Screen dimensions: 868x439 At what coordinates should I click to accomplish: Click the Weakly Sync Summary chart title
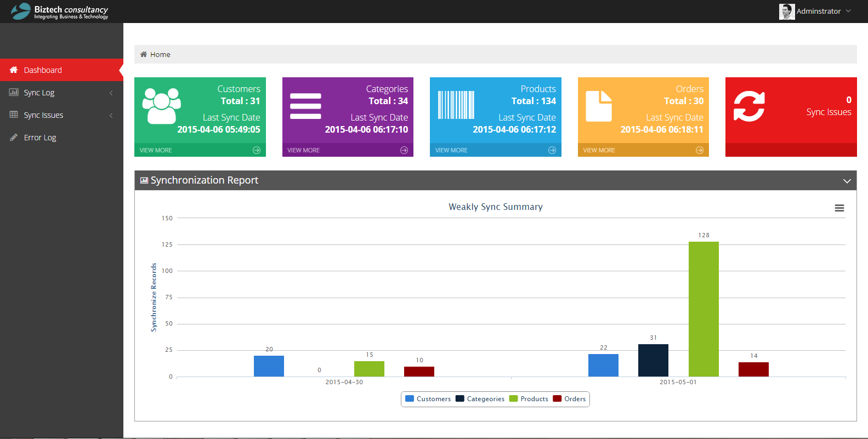[x=496, y=207]
